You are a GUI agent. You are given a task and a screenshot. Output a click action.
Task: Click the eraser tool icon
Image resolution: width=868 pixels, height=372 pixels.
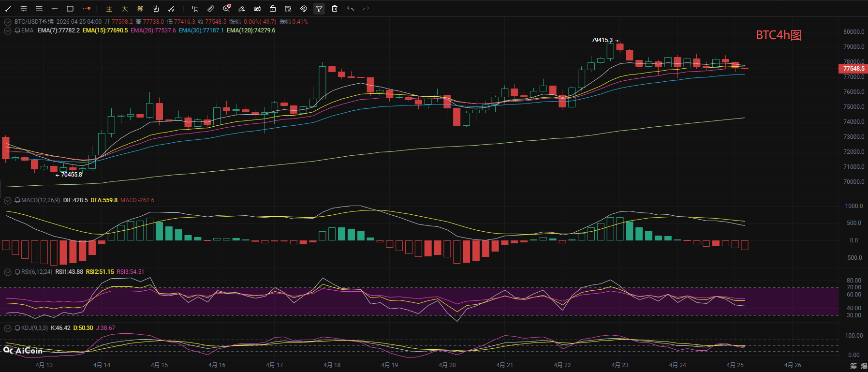[242, 9]
